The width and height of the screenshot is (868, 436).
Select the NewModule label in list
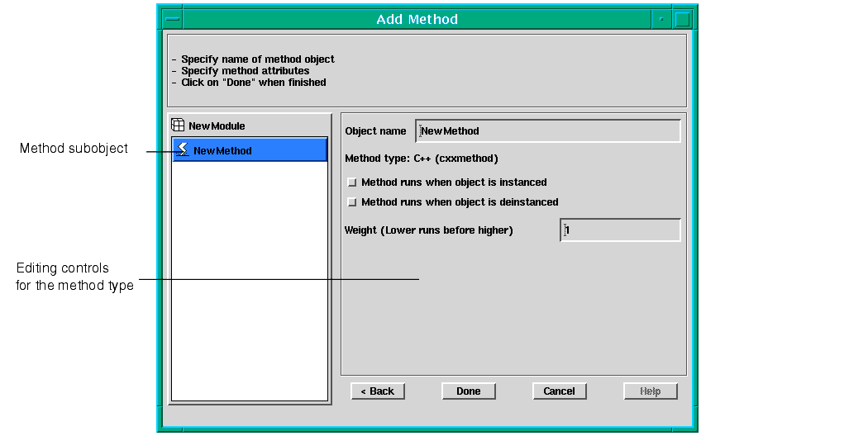pyautogui.click(x=217, y=126)
